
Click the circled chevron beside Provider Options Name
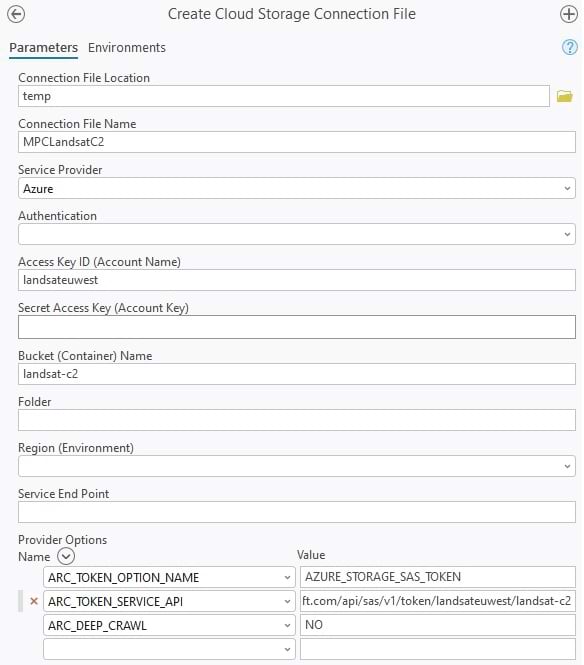tap(66, 556)
